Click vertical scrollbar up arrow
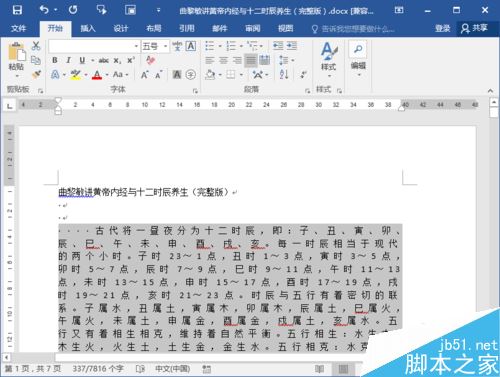 pyautogui.click(x=494, y=102)
